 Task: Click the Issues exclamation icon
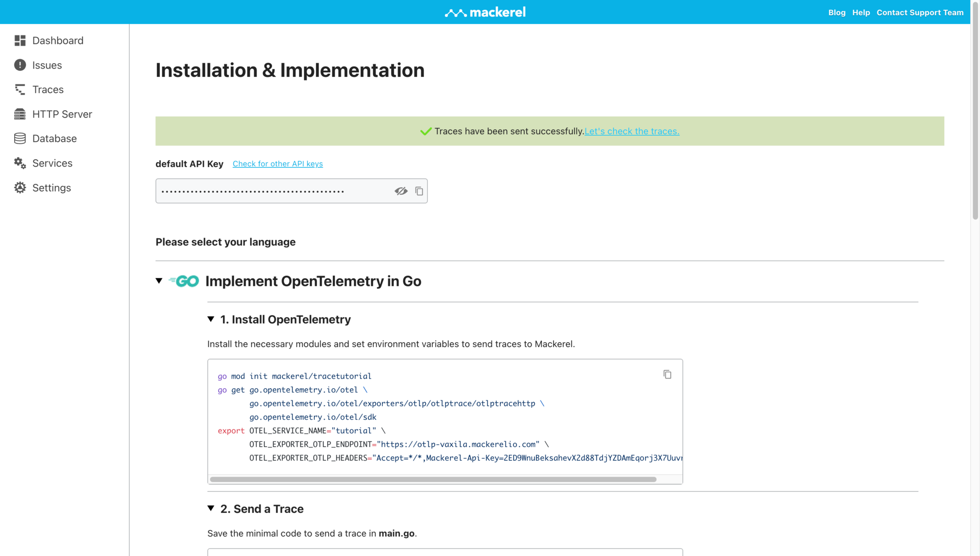pos(20,65)
